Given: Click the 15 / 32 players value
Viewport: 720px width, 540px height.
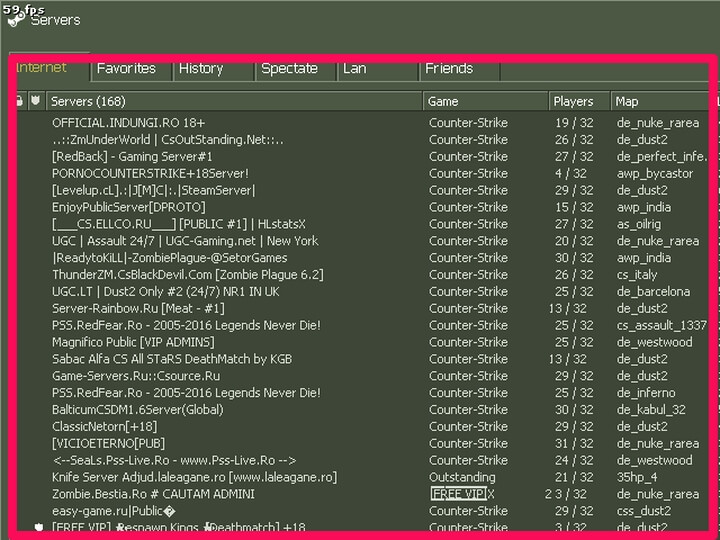Looking at the screenshot, I should pos(574,208).
